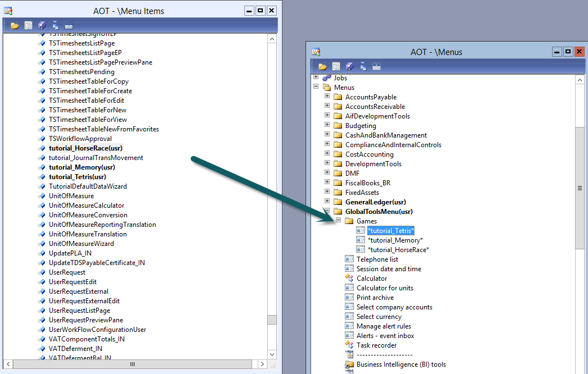Collapse the Games folder node
The width and height of the screenshot is (588, 374).
338,221
